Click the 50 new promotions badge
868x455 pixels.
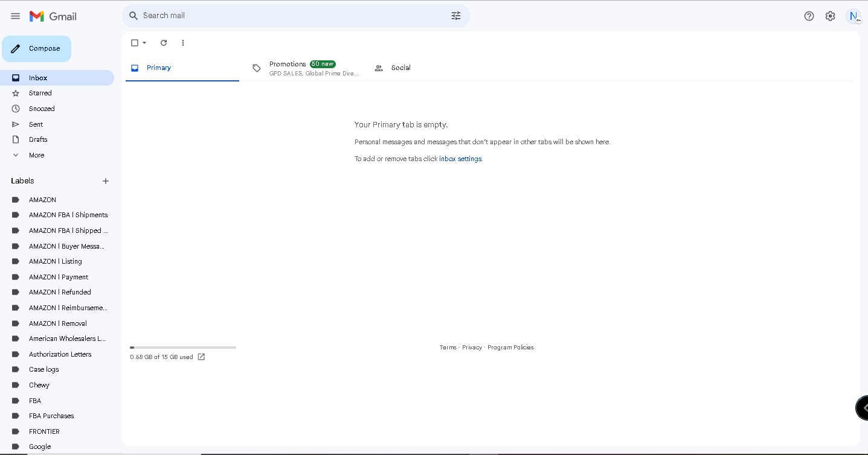pyautogui.click(x=323, y=64)
